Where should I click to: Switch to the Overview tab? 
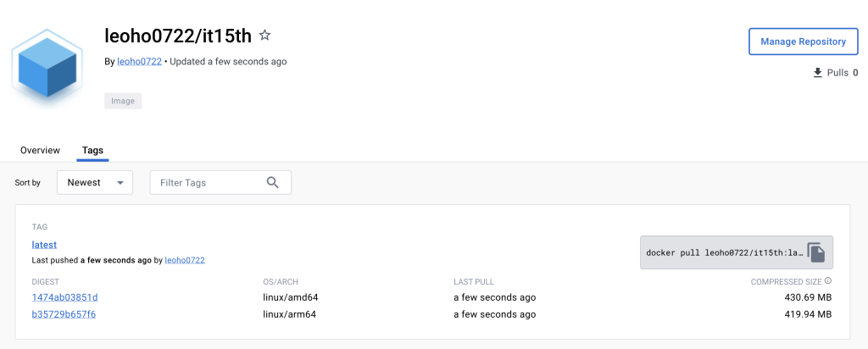click(x=40, y=150)
